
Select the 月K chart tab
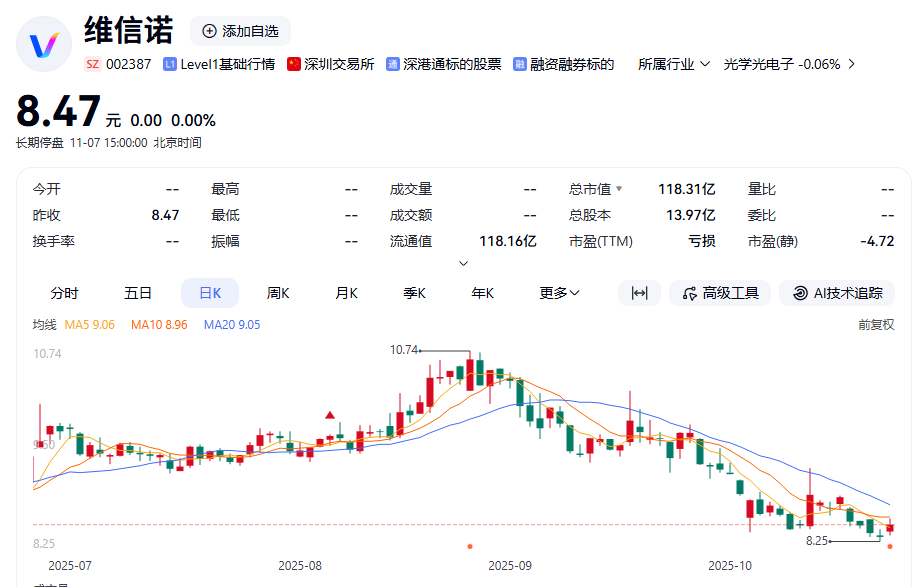pyautogui.click(x=346, y=293)
